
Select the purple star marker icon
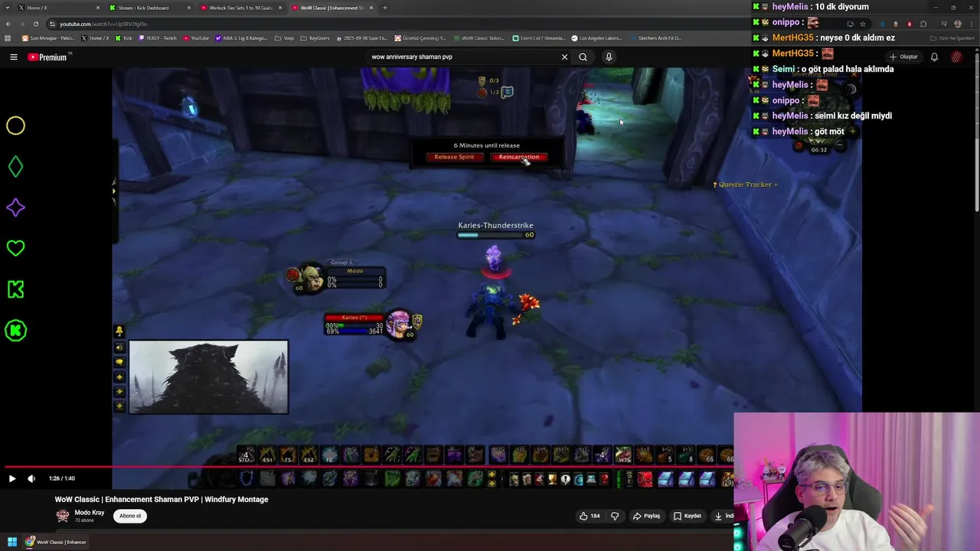(15, 207)
